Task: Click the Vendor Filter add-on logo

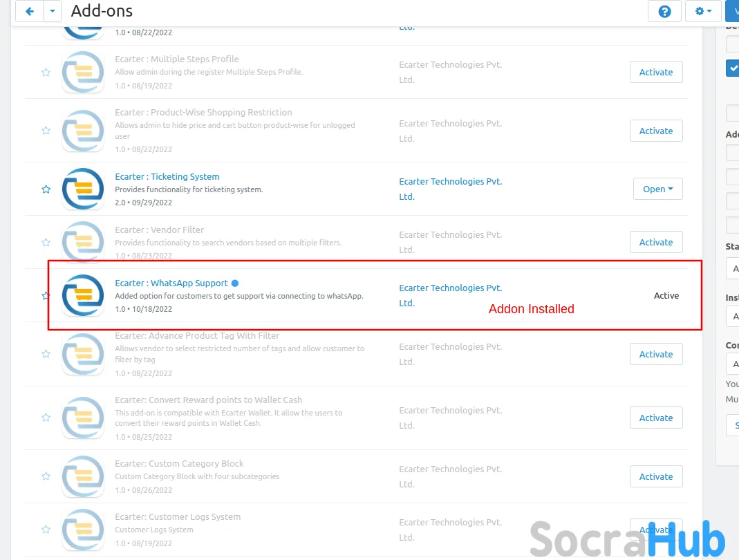Action: pos(83,242)
